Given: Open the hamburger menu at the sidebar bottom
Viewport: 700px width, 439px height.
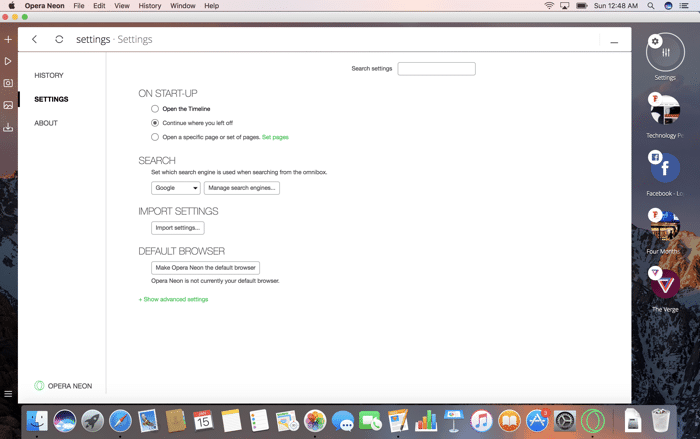Looking at the screenshot, I should pyautogui.click(x=8, y=394).
